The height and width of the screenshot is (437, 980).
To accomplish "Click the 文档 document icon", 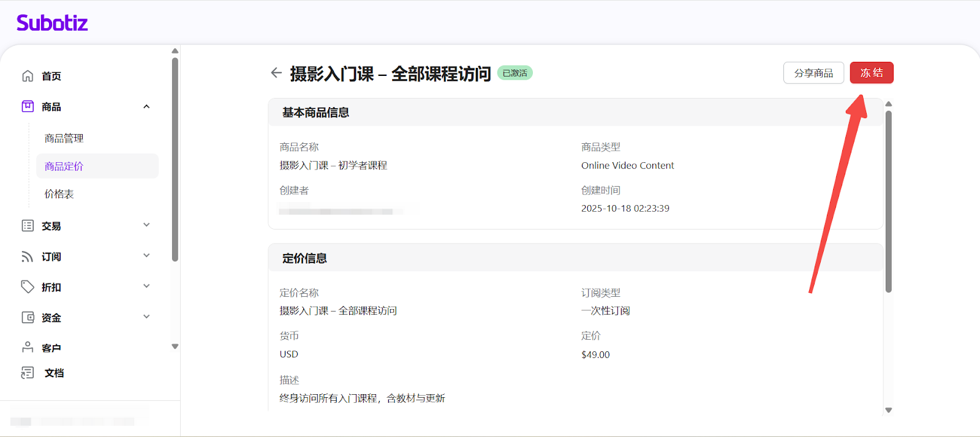I will point(28,373).
